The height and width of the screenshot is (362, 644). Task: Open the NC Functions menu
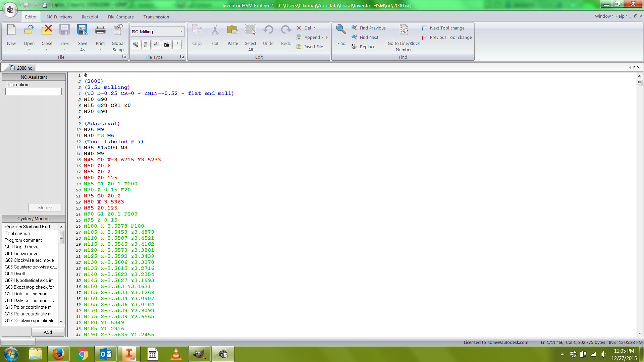click(x=59, y=17)
